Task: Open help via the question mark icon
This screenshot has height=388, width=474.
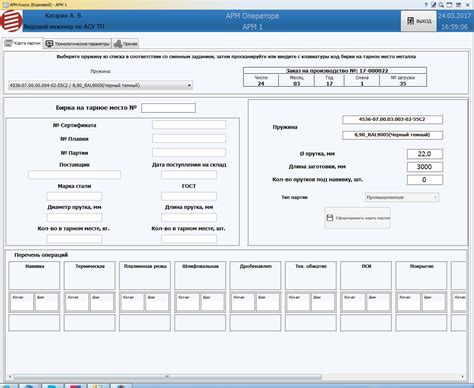Action: click(426, 5)
